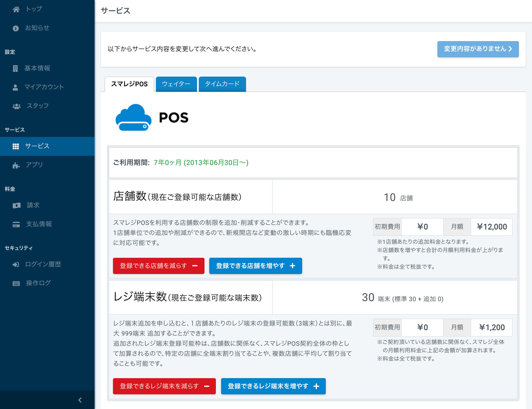532x409 pixels.
Task: Click the puzzle piece icon beside アプリ
Action: pos(16,165)
